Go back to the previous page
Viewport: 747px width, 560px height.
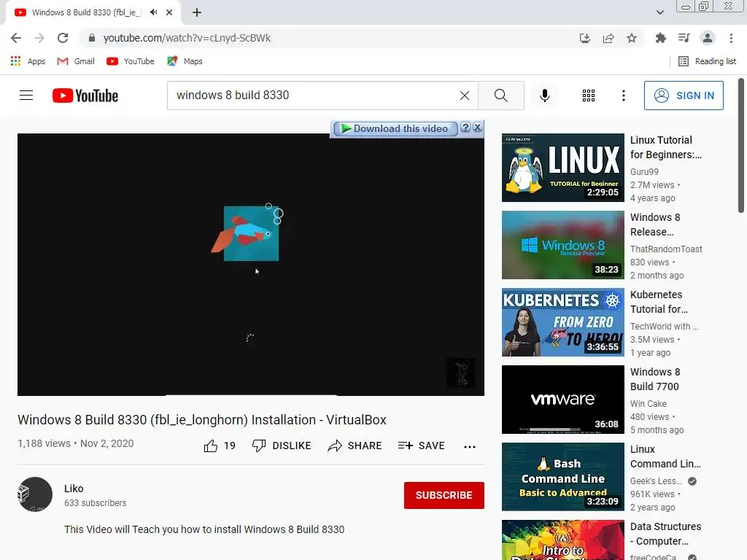[x=16, y=38]
